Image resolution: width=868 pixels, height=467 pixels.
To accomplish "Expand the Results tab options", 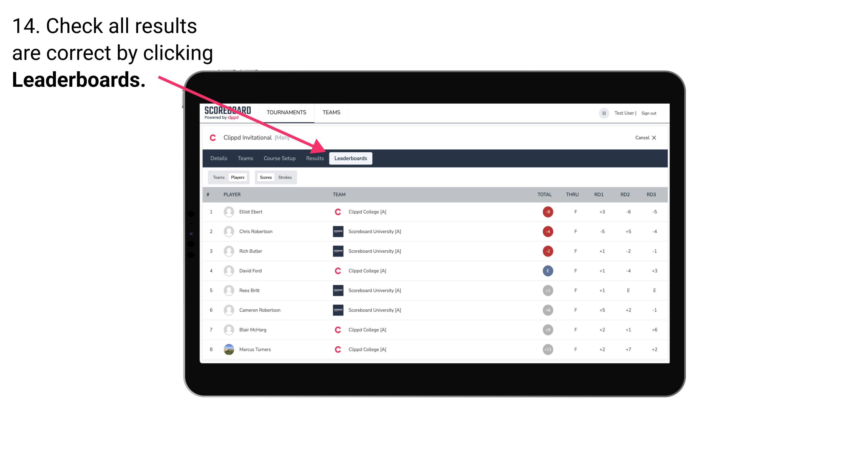I will coord(314,158).
